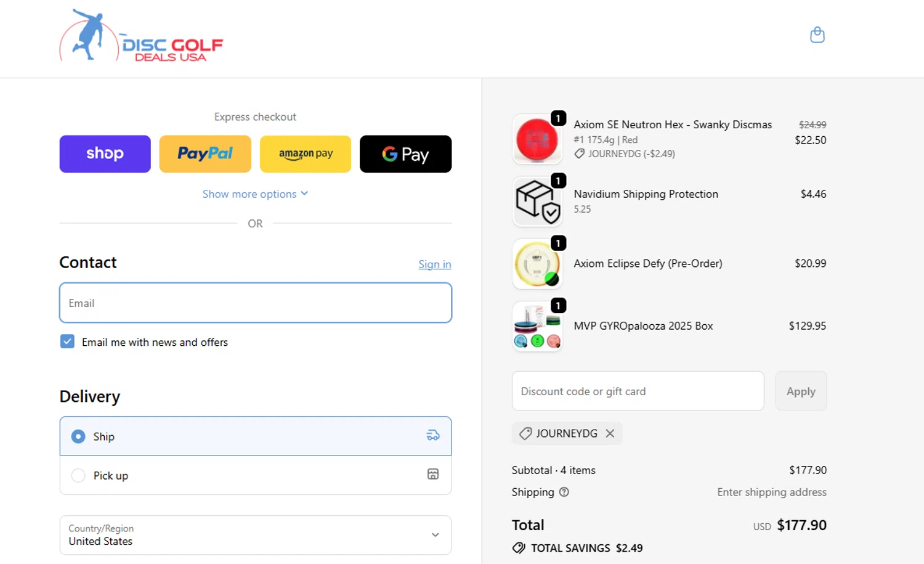Image resolution: width=924 pixels, height=564 pixels.
Task: Click the struck-through $24.99 price
Action: [813, 125]
